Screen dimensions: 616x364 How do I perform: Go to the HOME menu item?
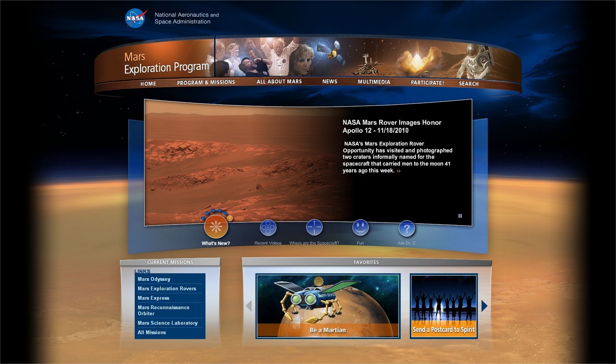(148, 83)
